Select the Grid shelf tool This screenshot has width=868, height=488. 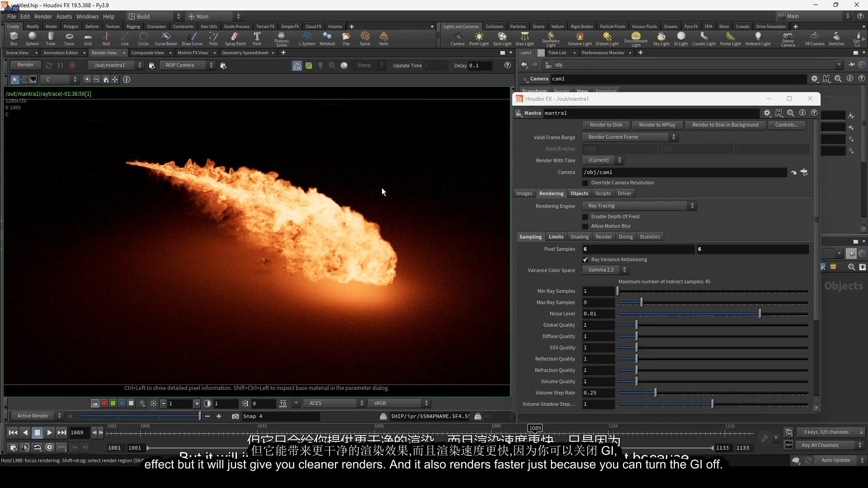pyautogui.click(x=88, y=38)
